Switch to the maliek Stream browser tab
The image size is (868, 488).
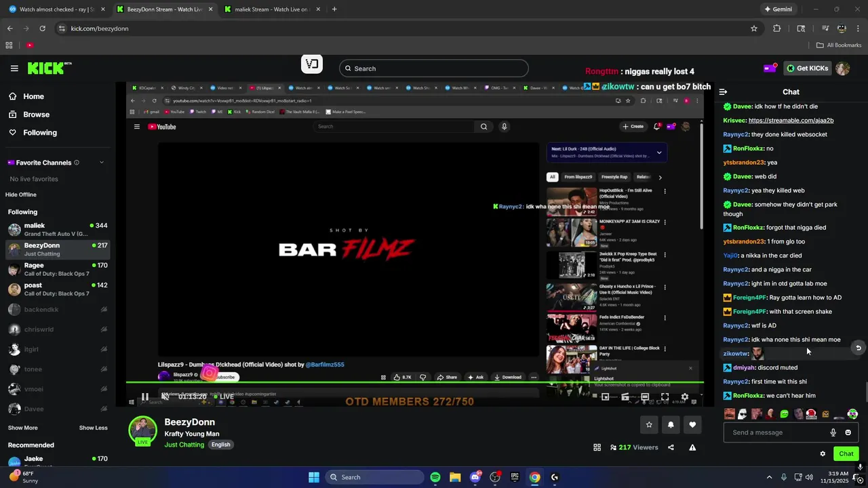[273, 9]
